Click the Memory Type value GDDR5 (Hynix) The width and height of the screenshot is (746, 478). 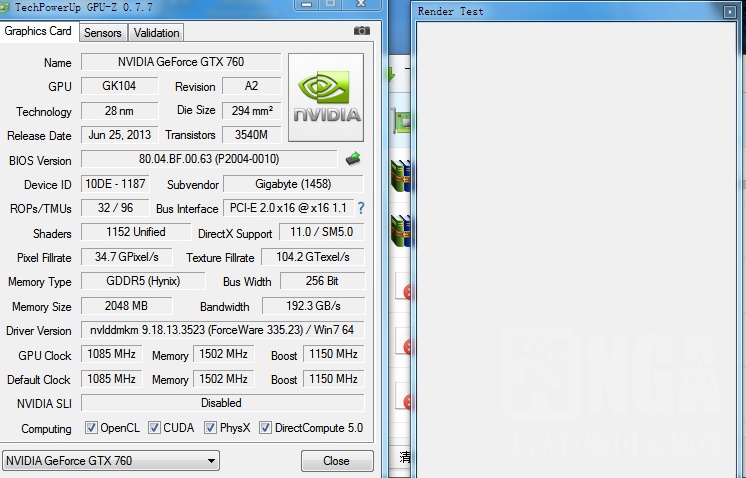(x=143, y=281)
